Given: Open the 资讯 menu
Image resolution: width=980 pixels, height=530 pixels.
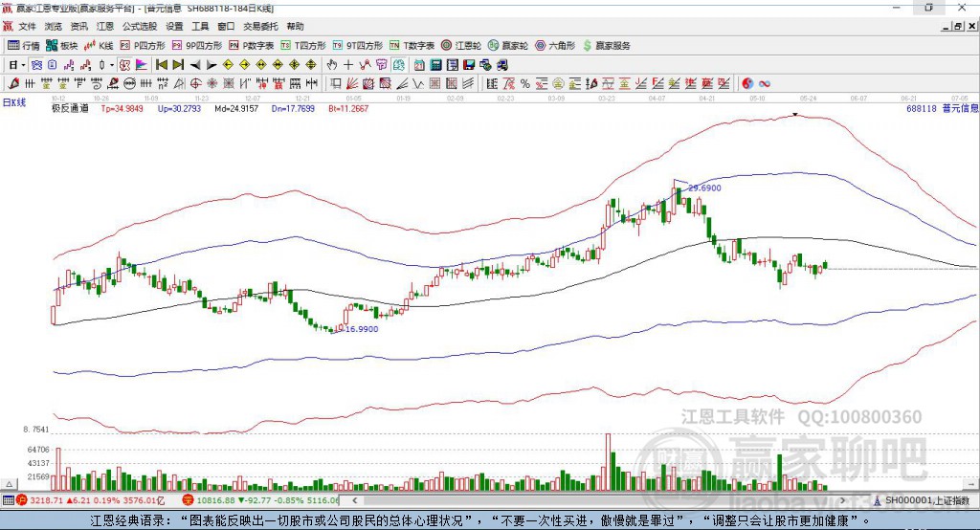Looking at the screenshot, I should 78,26.
